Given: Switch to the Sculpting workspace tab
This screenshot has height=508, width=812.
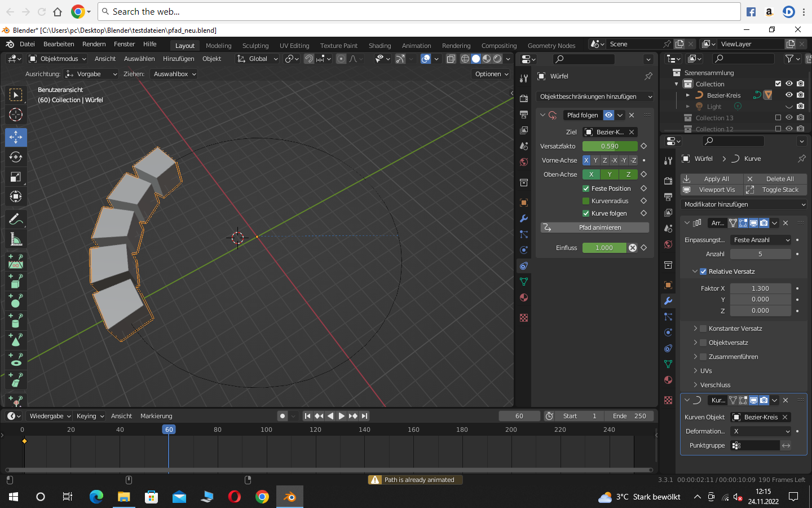Looking at the screenshot, I should 255,46.
